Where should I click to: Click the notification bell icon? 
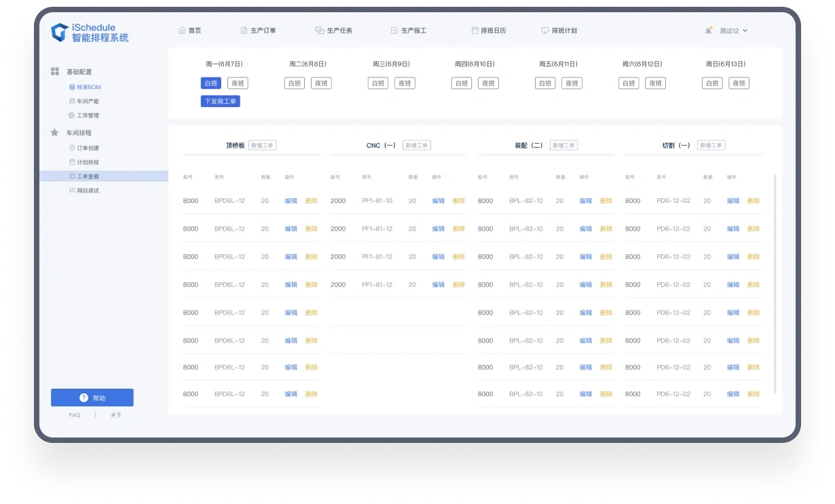coord(707,28)
